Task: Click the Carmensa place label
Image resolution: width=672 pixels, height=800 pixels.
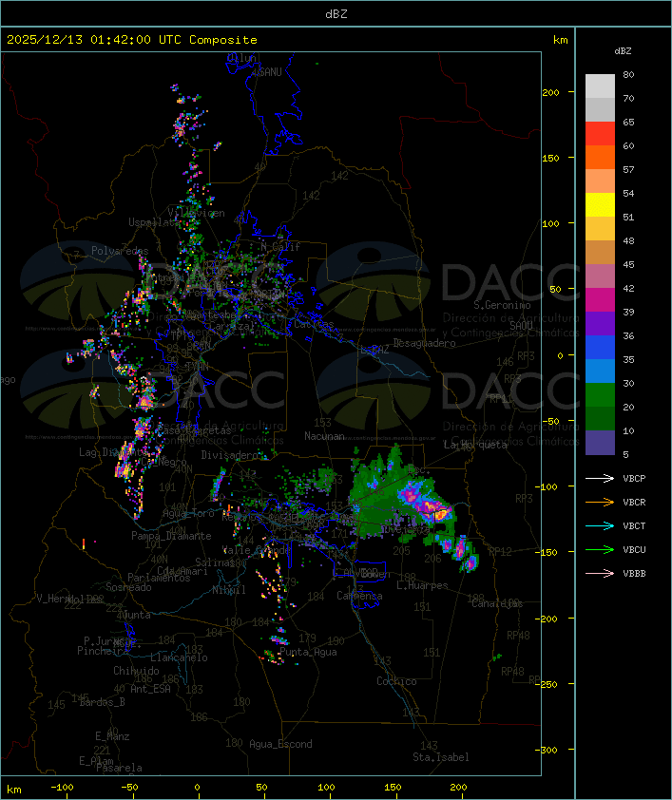Action: point(359,596)
